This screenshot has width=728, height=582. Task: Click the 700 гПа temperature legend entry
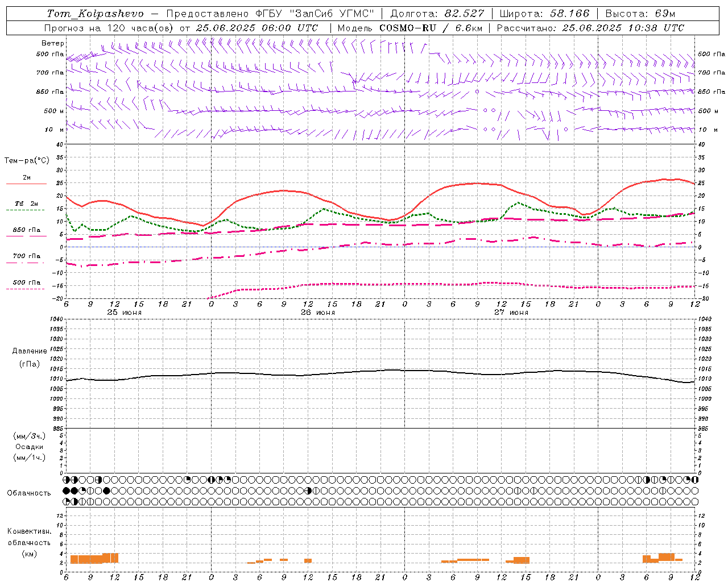point(27,256)
